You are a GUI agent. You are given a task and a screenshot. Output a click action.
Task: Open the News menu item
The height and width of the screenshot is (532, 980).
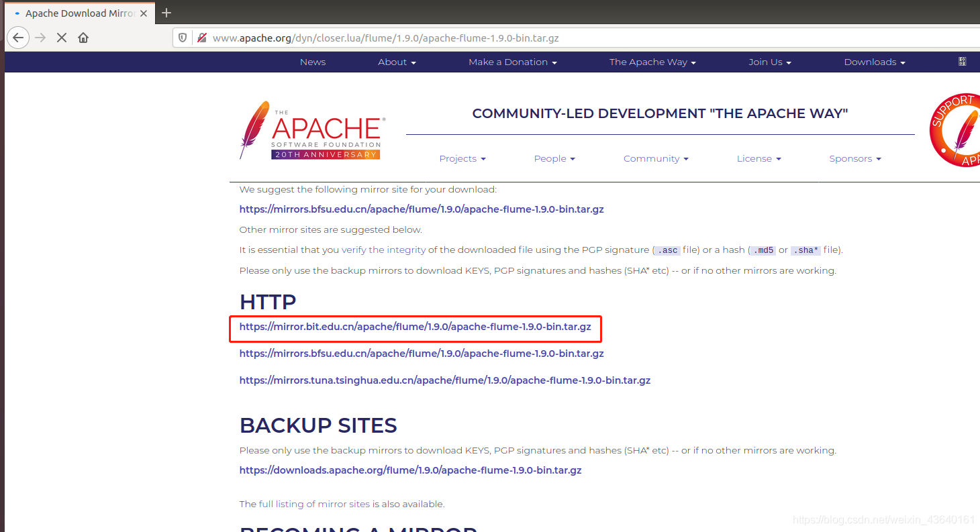(x=313, y=62)
